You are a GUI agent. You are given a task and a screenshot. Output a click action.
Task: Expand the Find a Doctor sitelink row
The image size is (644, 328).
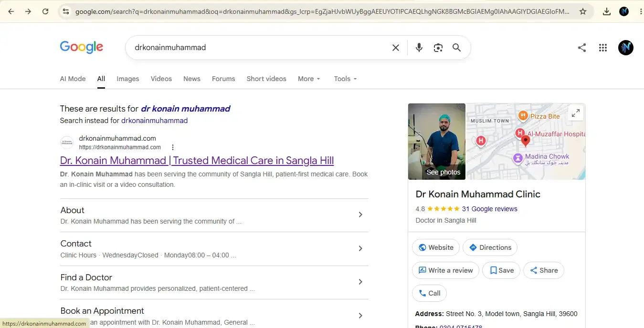tap(214, 282)
